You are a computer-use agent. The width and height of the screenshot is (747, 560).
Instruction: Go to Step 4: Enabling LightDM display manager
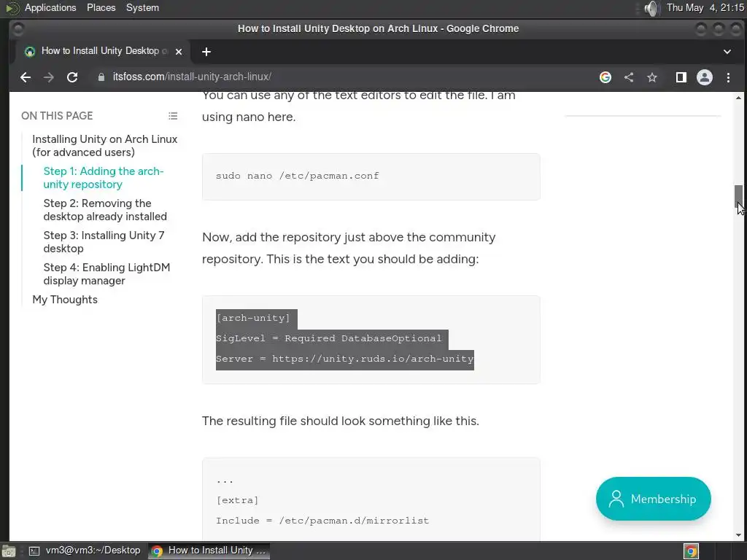click(x=107, y=274)
